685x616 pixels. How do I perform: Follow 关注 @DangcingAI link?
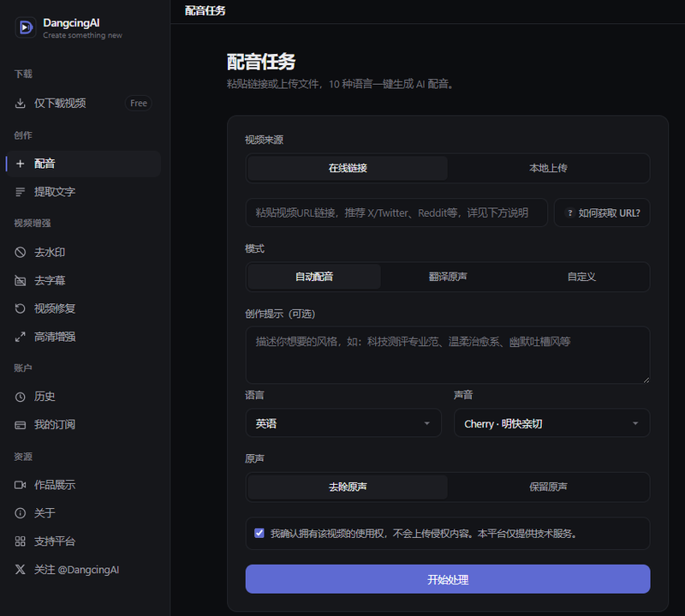click(83, 570)
